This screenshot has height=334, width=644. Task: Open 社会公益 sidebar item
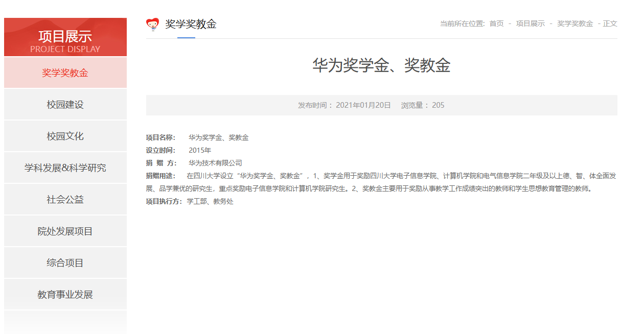click(x=65, y=199)
